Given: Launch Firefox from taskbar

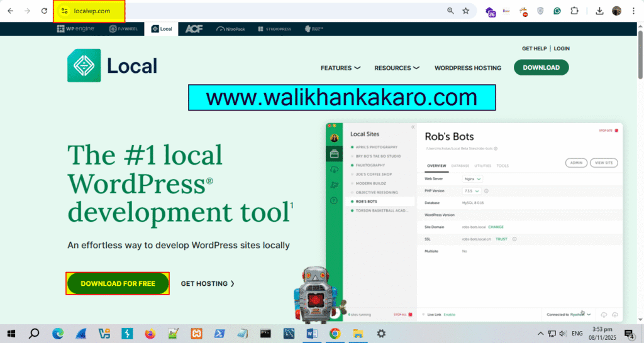Looking at the screenshot, I should click(x=150, y=334).
